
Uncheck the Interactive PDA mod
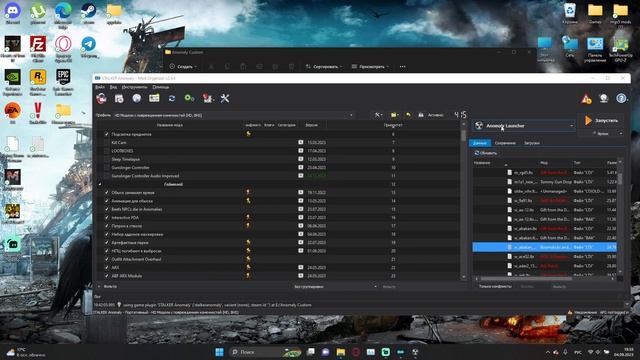point(107,218)
